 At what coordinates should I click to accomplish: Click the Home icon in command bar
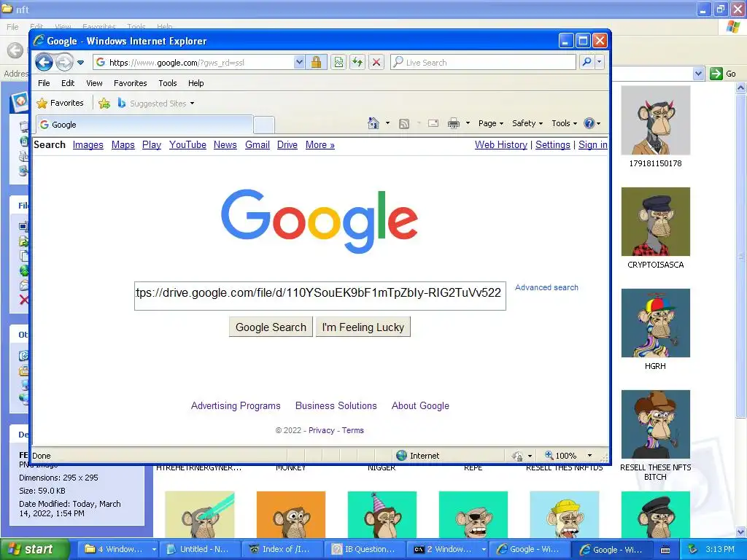[373, 123]
